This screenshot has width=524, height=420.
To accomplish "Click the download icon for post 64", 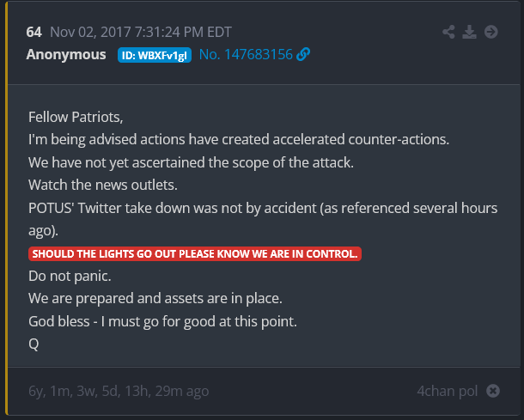I will [x=469, y=32].
